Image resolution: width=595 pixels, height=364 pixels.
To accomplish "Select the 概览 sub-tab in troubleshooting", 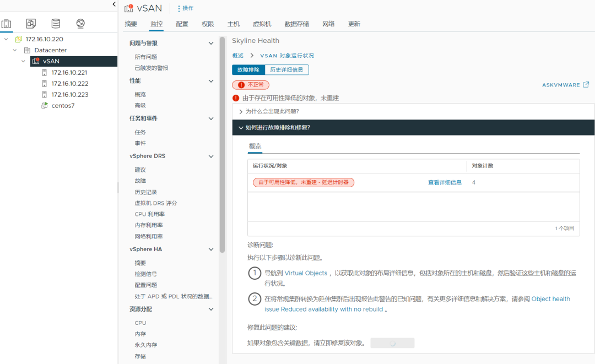I will tap(255, 146).
